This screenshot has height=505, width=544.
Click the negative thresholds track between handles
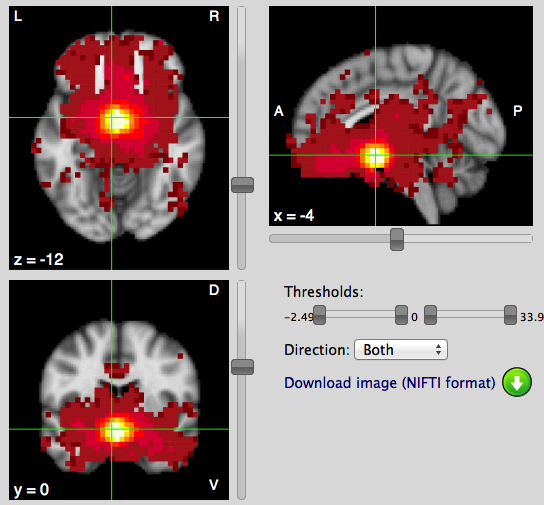coord(360,315)
